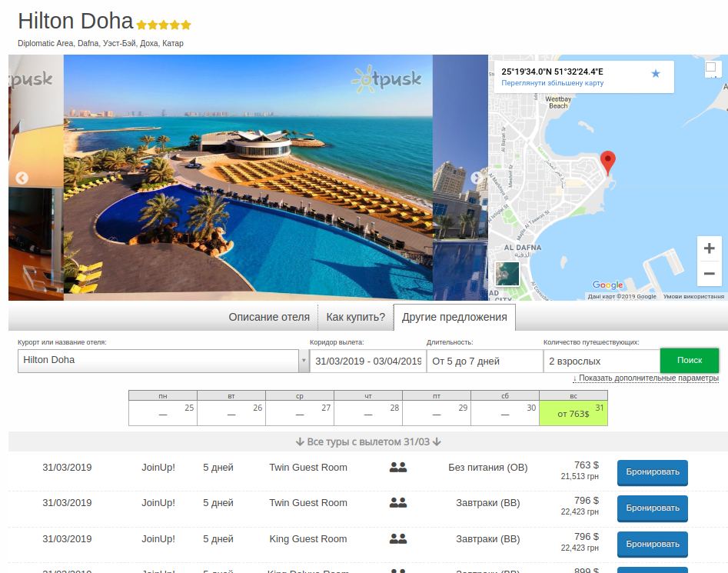Click guests icon in the OB row
Viewport: 728px width, 573px height.
click(x=398, y=468)
